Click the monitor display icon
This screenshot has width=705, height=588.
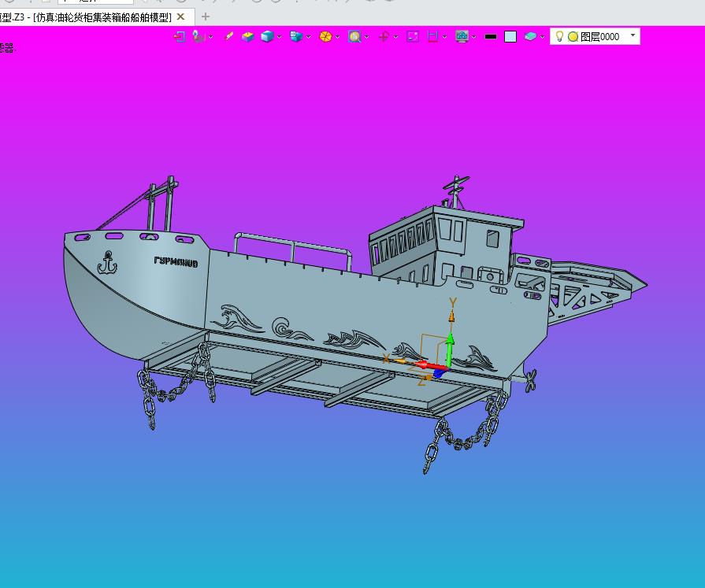click(462, 36)
